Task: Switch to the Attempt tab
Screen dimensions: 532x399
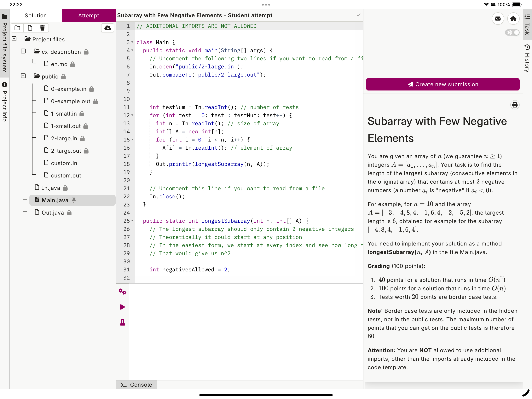Action: point(89,15)
